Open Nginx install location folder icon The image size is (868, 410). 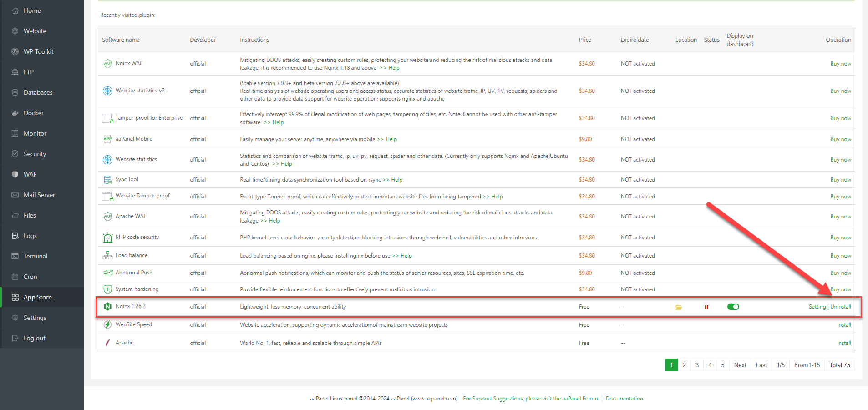pos(679,307)
